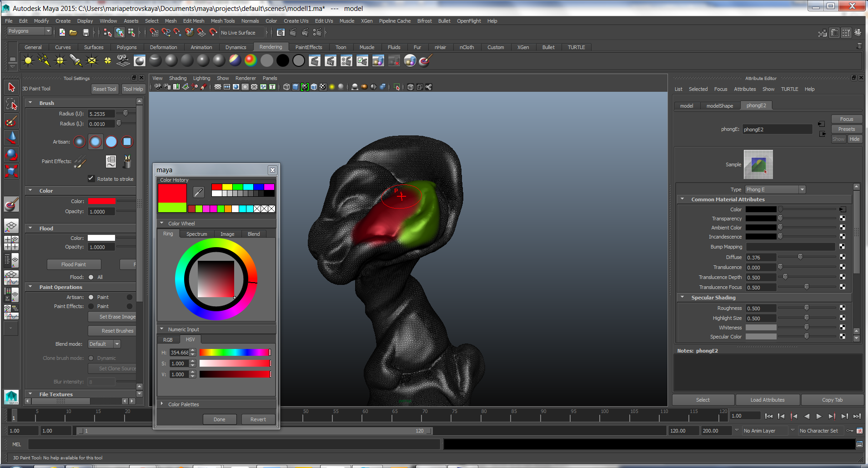Click the red brush Color swatch
Image resolution: width=868 pixels, height=468 pixels.
[101, 201]
